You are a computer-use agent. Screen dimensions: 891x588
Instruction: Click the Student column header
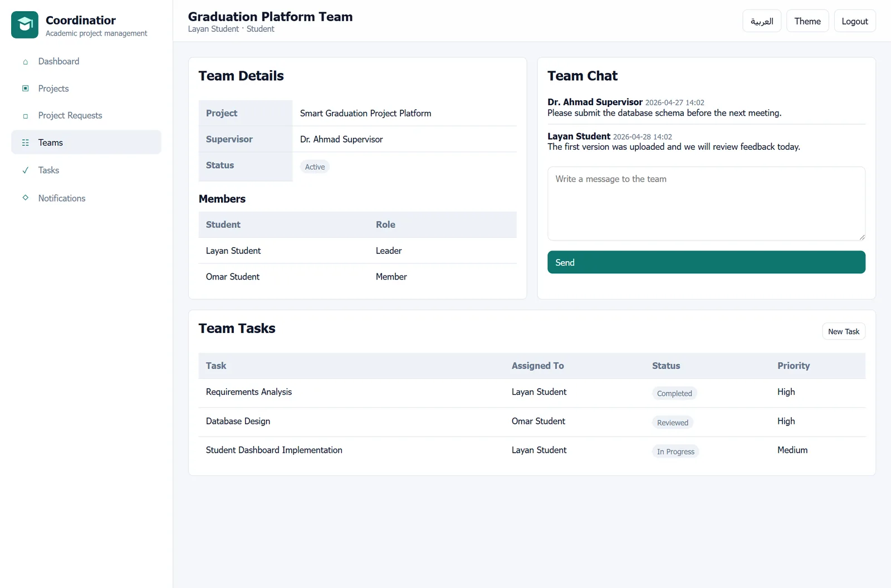pyautogui.click(x=223, y=224)
